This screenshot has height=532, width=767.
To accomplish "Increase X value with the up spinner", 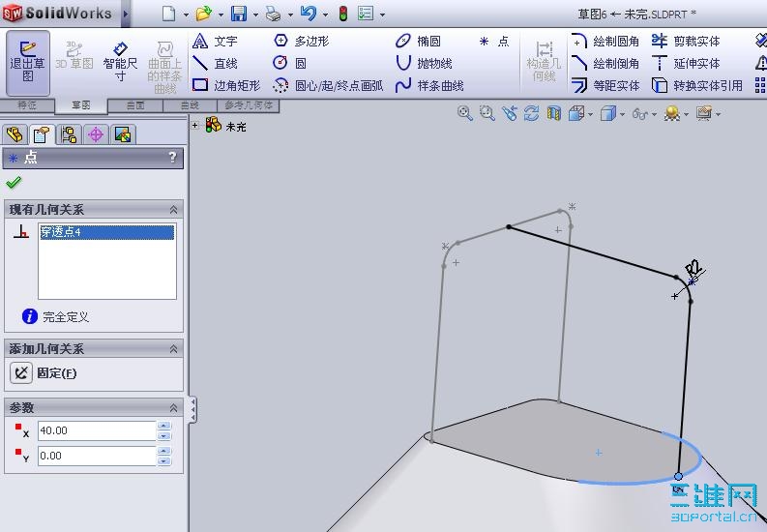I will pos(164,426).
